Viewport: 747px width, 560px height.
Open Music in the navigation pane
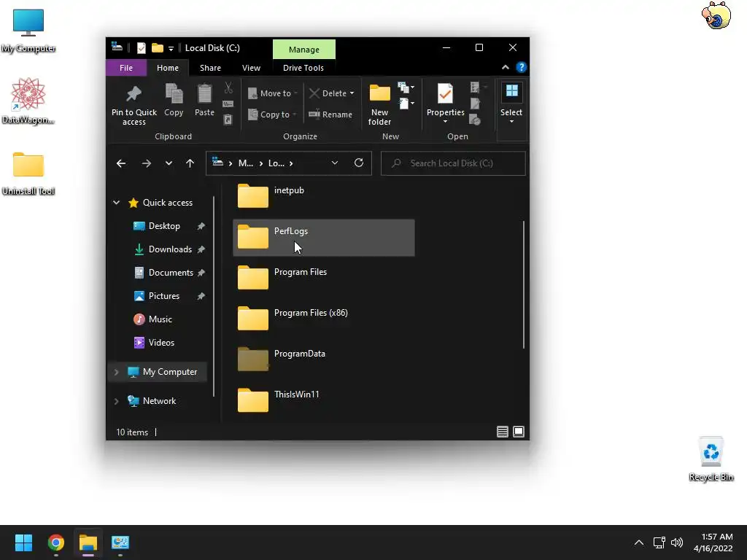tap(160, 319)
